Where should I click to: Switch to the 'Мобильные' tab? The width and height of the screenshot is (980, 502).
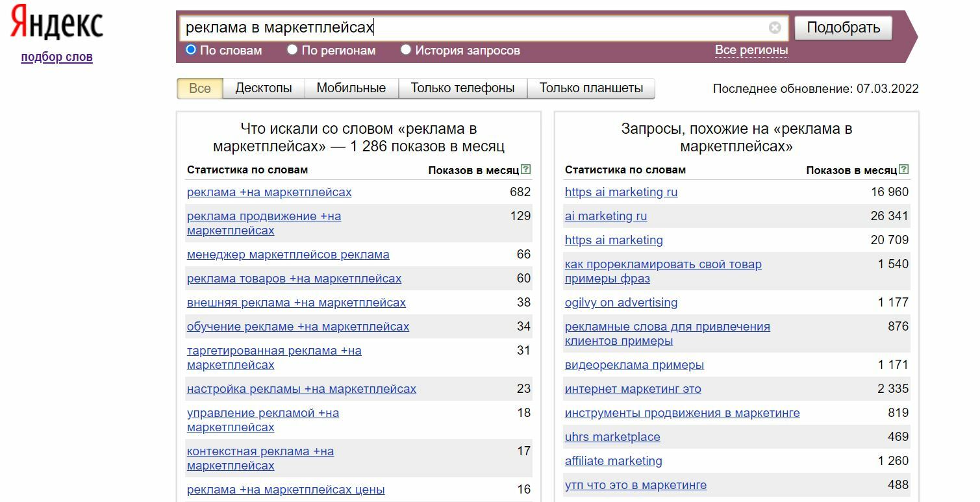click(x=351, y=88)
